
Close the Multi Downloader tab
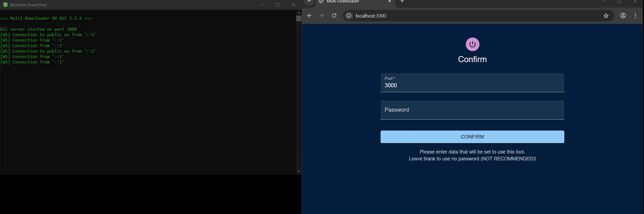click(x=390, y=2)
